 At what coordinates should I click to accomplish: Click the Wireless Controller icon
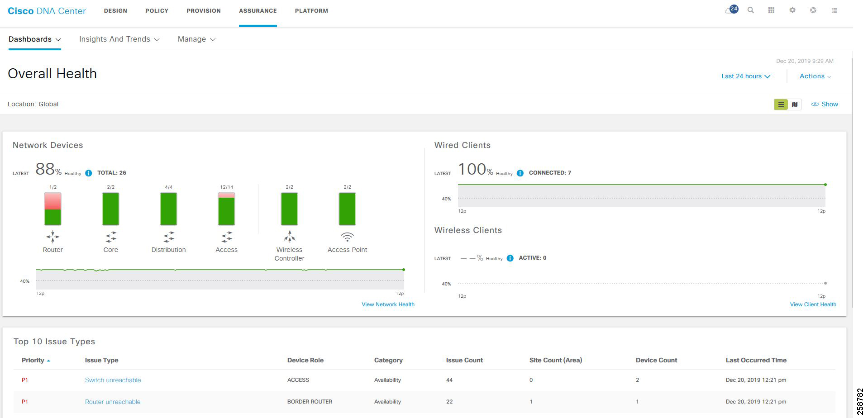pos(290,237)
